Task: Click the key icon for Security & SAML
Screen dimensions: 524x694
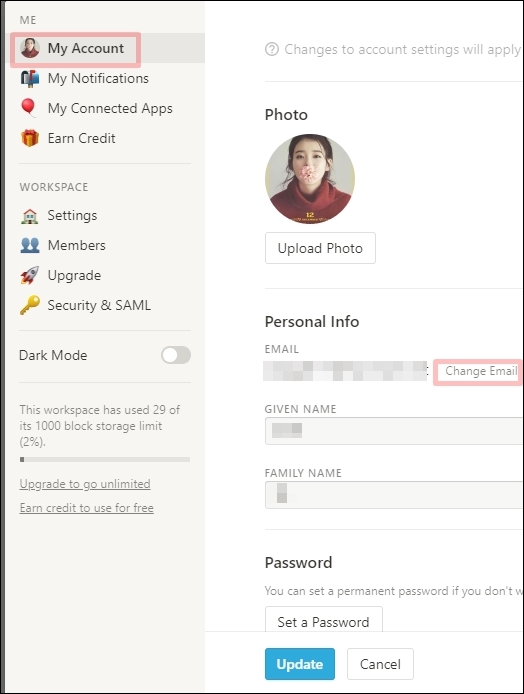Action: coord(30,305)
